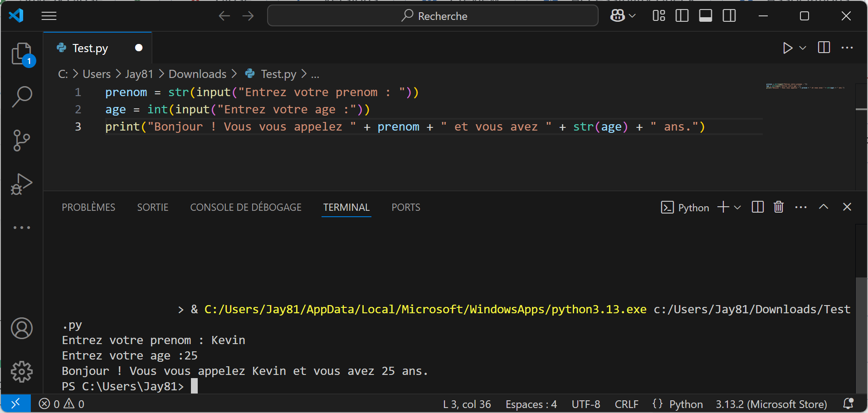Switch to the PROBLÈMES tab

[x=88, y=207]
